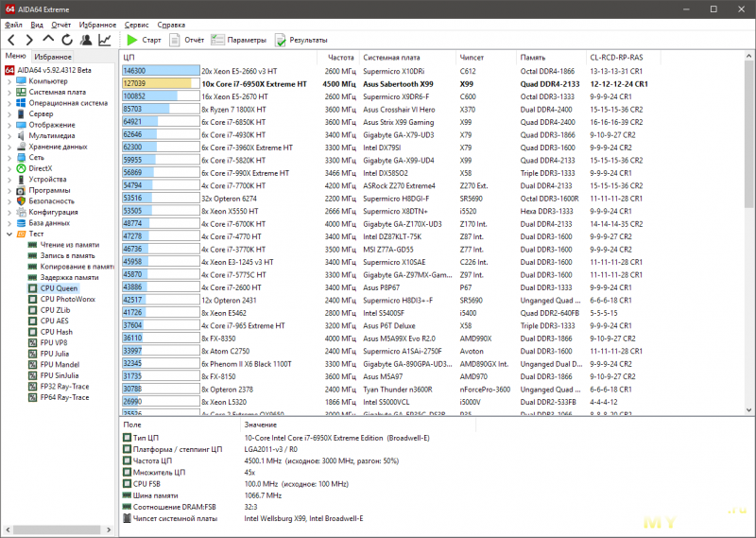Click the Результаты results icon
Screen dimensions: 756x538
[280, 41]
